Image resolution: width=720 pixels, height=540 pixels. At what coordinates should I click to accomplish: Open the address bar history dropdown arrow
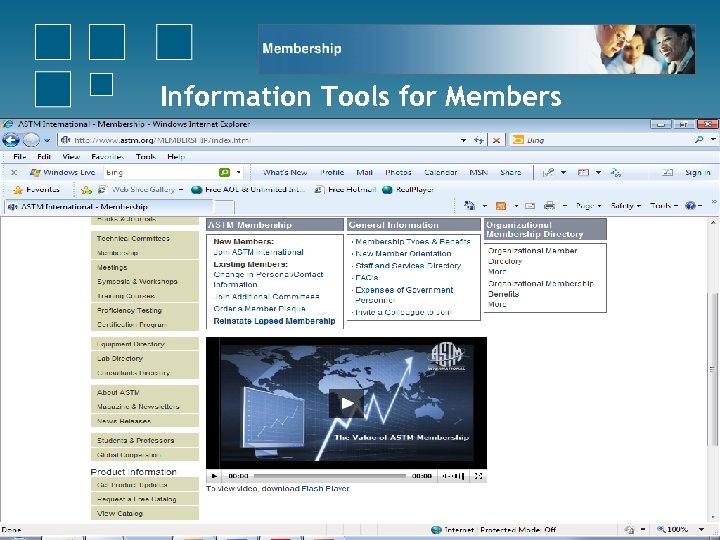463,140
